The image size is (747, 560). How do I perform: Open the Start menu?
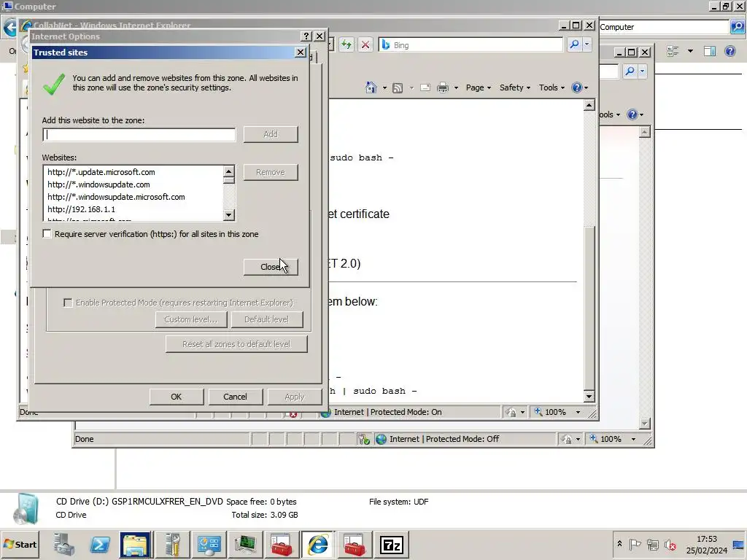click(x=20, y=544)
